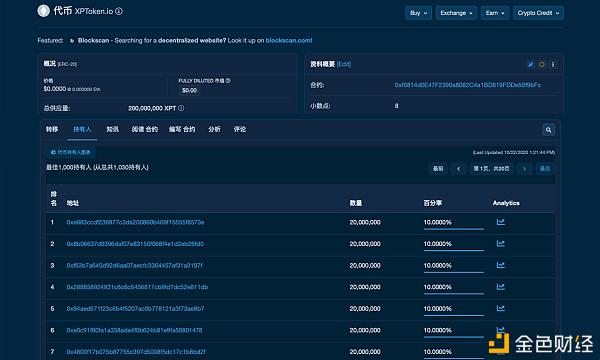Viewport: 600px width, 360px height.
Task: Click the rank 4 percentage 10.0000%
Action: click(x=437, y=287)
